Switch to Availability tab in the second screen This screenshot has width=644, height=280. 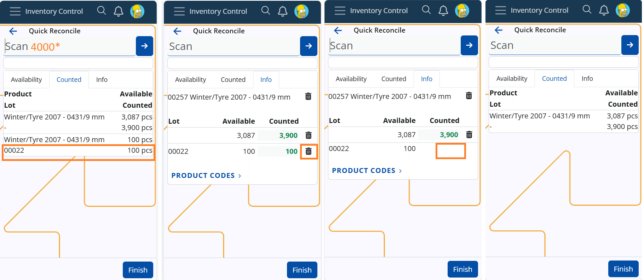(190, 80)
